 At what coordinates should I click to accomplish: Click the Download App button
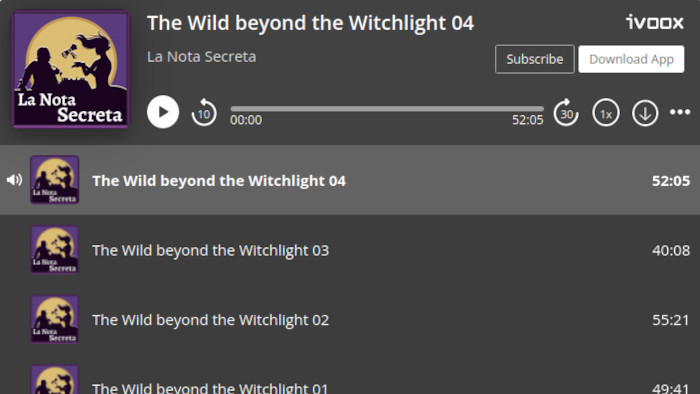pyautogui.click(x=631, y=59)
